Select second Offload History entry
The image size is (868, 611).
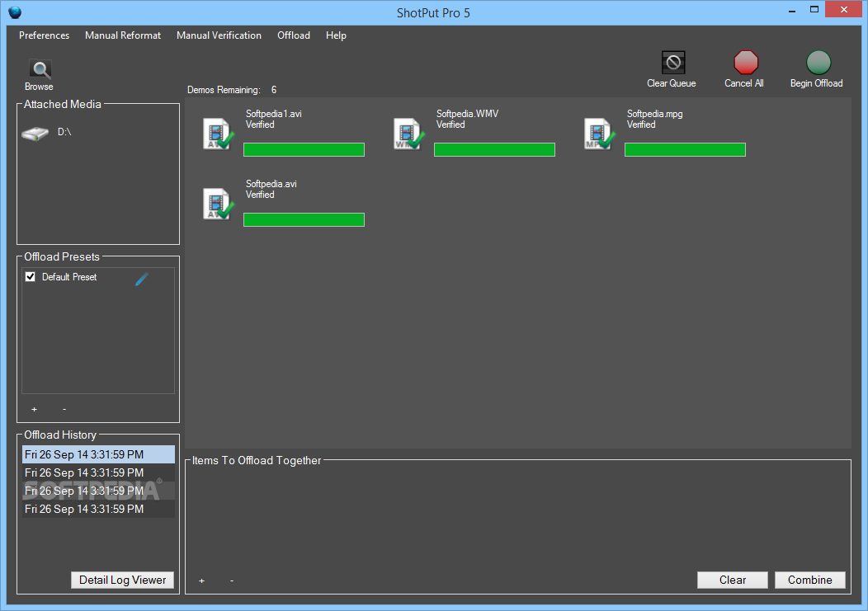click(98, 472)
